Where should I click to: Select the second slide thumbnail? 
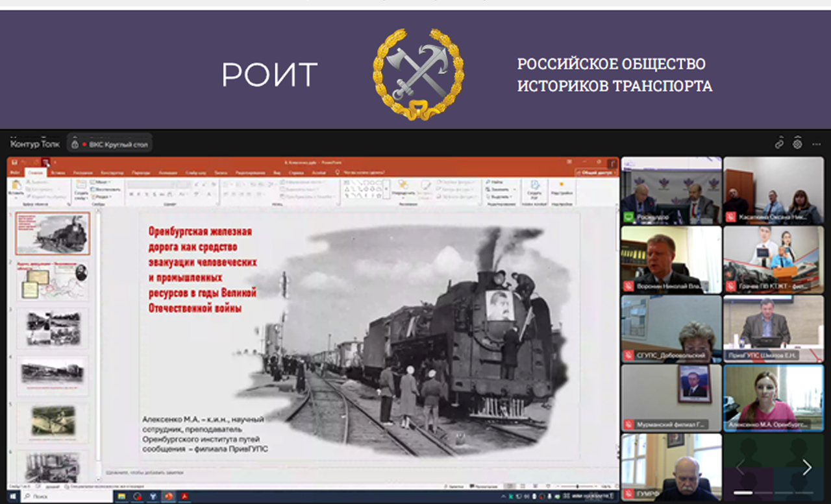pos(53,281)
